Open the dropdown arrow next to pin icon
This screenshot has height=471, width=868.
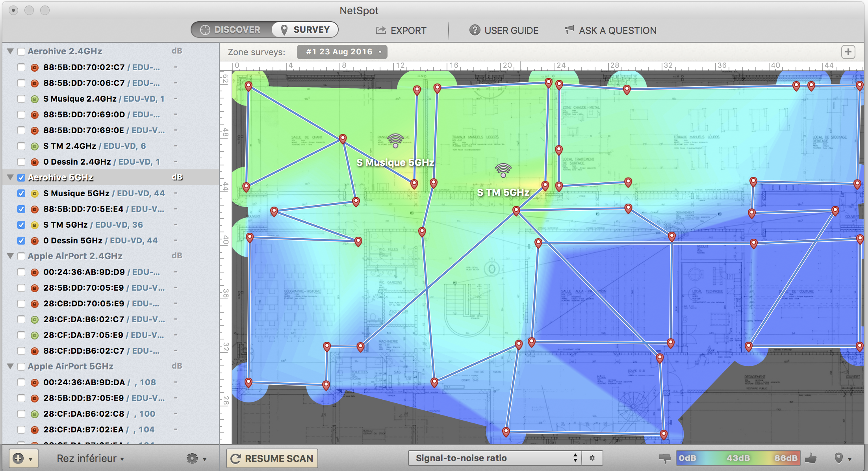pos(850,459)
